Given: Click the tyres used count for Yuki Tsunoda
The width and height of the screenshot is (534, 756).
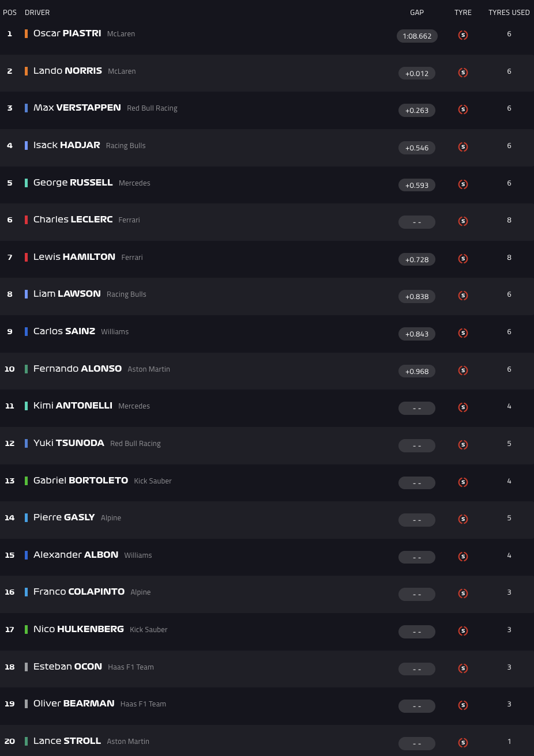Looking at the screenshot, I should [509, 444].
